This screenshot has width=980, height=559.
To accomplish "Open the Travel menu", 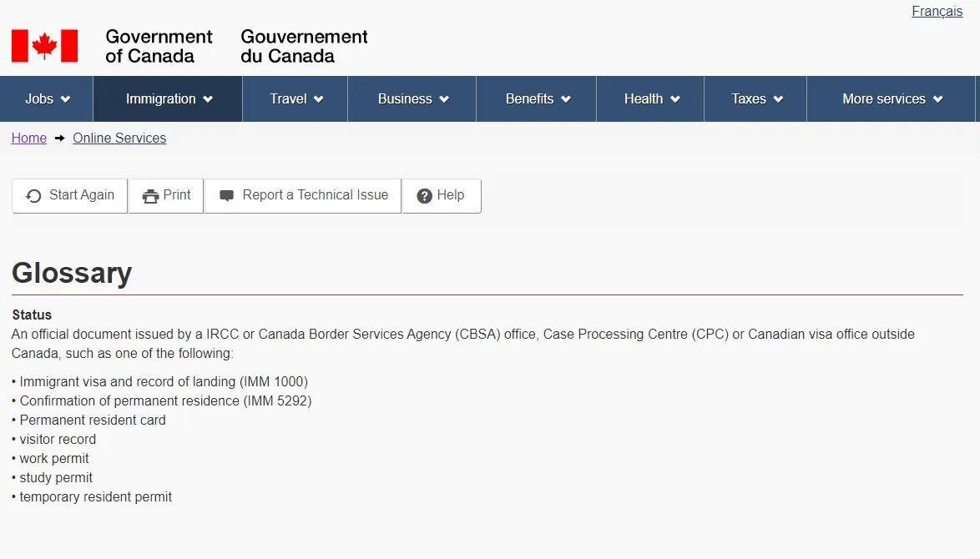I will 295,98.
